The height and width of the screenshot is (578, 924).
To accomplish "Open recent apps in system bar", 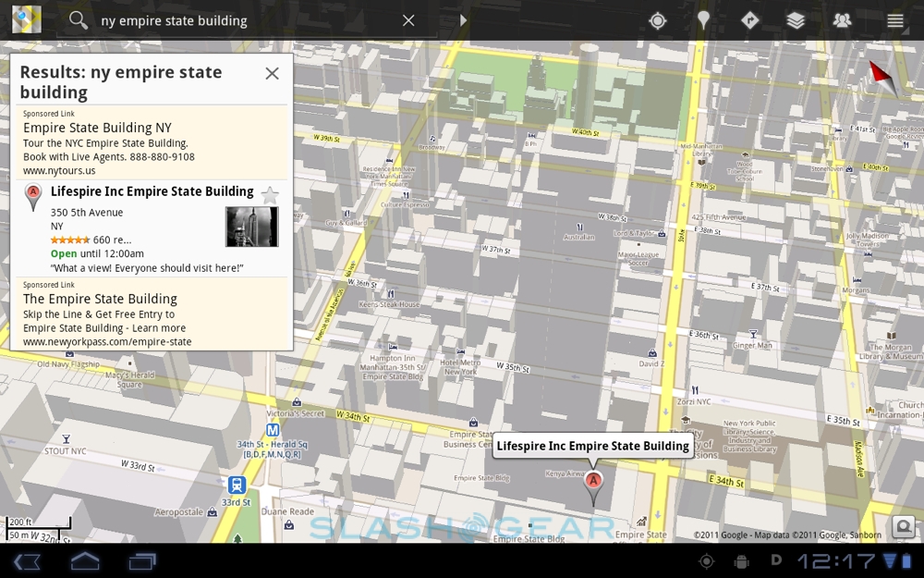I will tap(143, 561).
